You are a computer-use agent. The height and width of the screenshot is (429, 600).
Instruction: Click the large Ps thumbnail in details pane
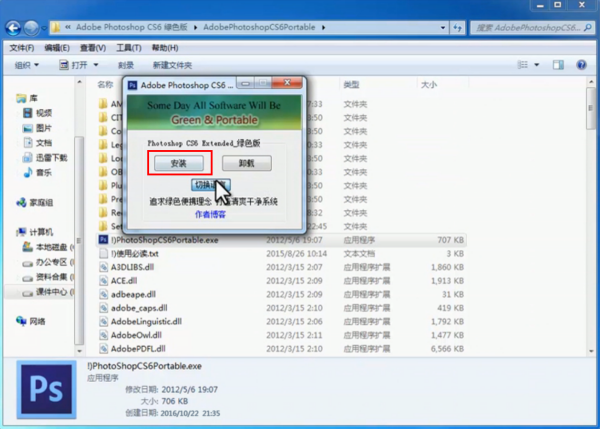coord(46,390)
